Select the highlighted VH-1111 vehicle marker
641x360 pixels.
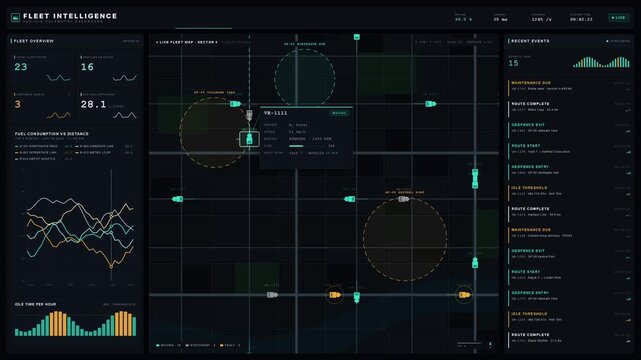(249, 139)
